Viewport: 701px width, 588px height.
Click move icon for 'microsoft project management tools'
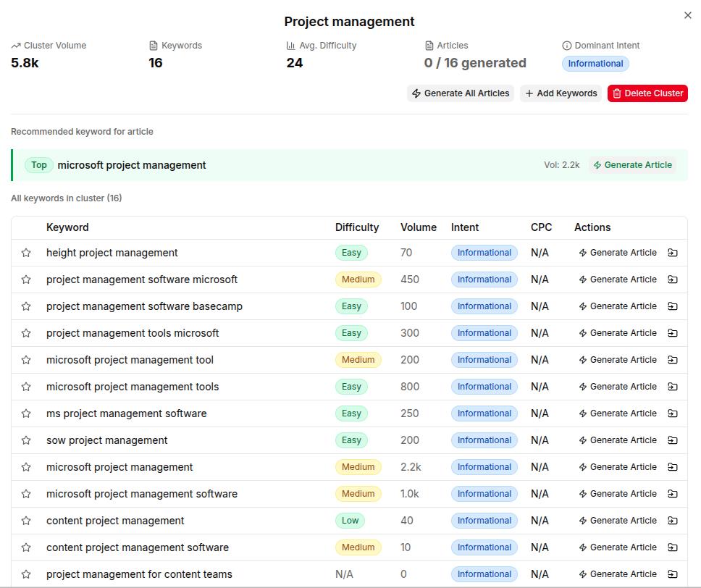672,387
